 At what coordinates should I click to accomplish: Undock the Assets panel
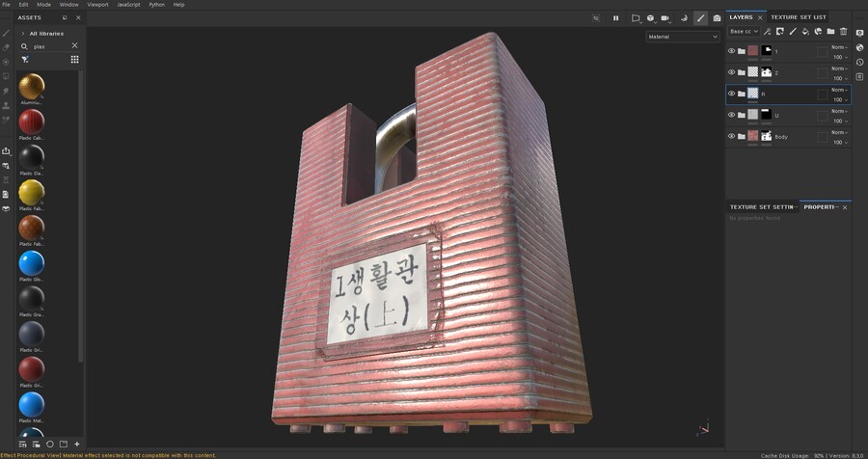[65, 17]
